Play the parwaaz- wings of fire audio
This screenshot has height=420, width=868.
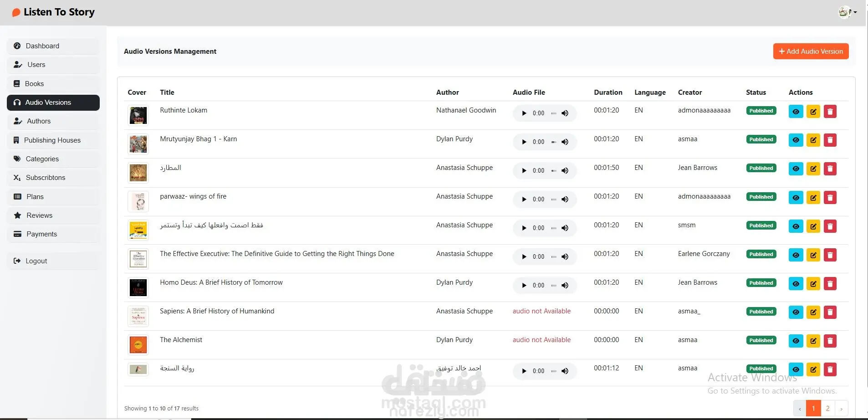[x=524, y=200]
